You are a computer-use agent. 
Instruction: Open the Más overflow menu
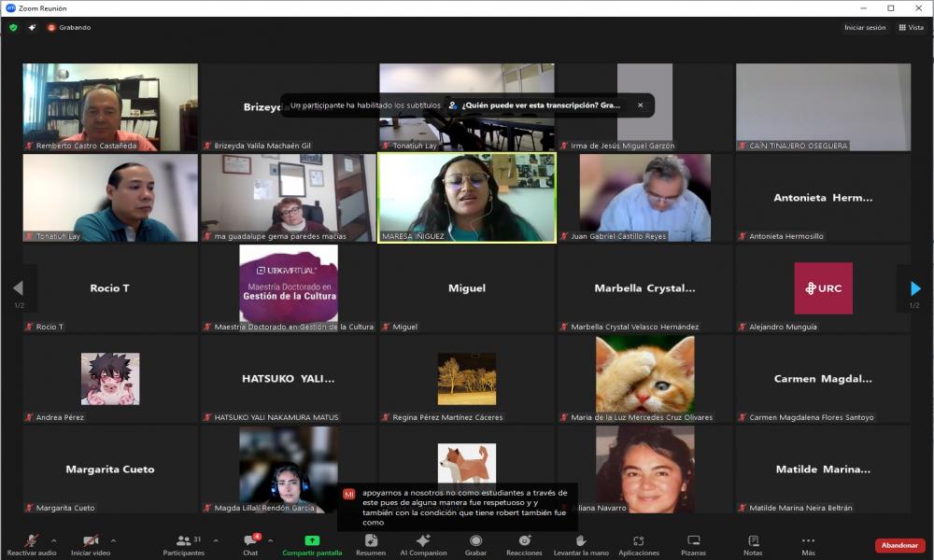pyautogui.click(x=808, y=543)
